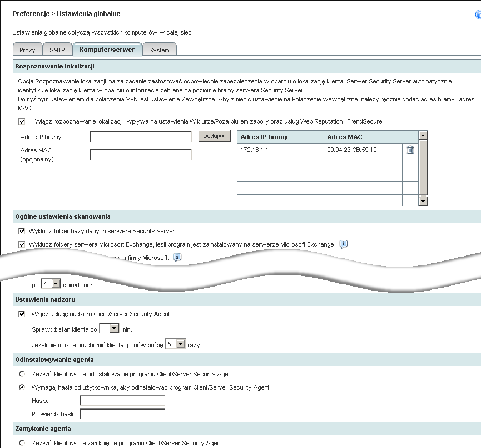The width and height of the screenshot is (481, 448).
Task: Open info icon beside 'firmy Microsoft' text
Action: click(x=177, y=257)
